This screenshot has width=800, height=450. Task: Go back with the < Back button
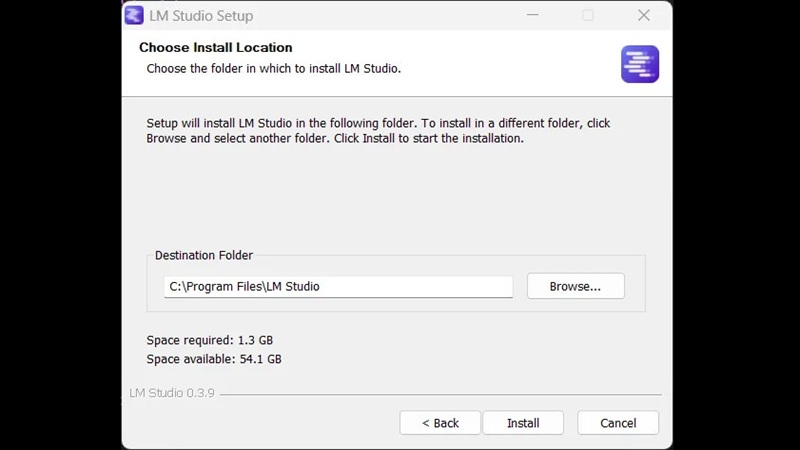tap(440, 423)
